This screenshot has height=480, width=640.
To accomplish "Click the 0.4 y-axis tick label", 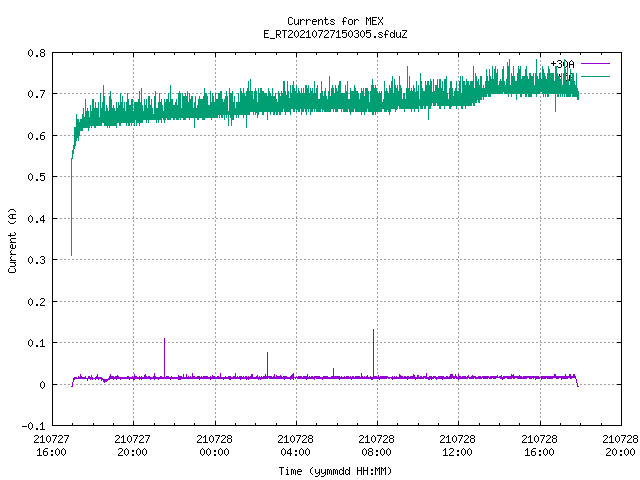I will point(36,219).
